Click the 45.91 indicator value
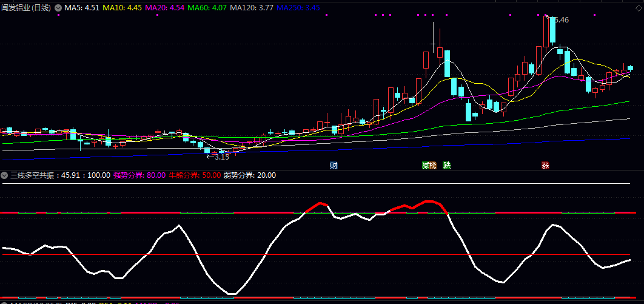 tap(70, 175)
